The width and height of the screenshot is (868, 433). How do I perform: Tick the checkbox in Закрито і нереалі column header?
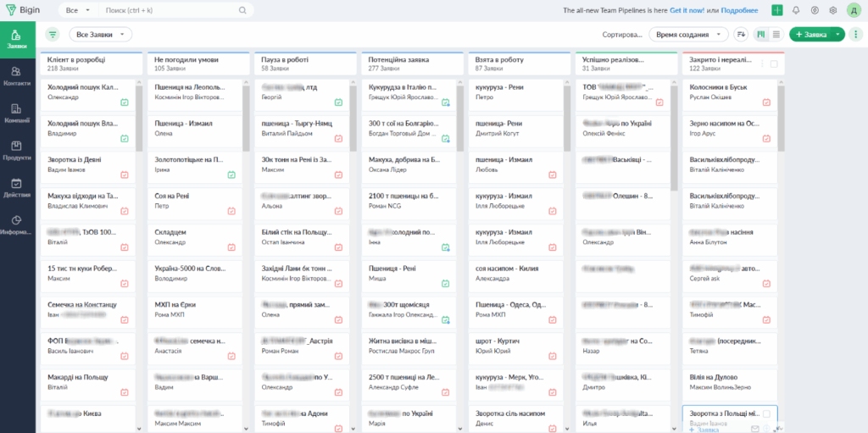pyautogui.click(x=774, y=64)
